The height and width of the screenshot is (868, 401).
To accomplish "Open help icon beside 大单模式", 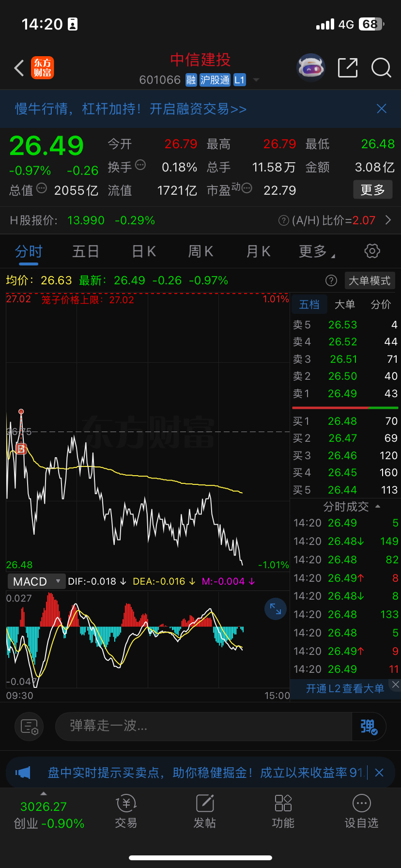I will [x=331, y=280].
